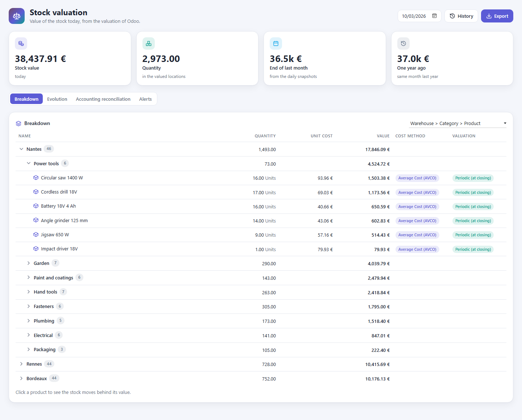Expand the Packaging category
522x420 pixels.
tap(29, 349)
